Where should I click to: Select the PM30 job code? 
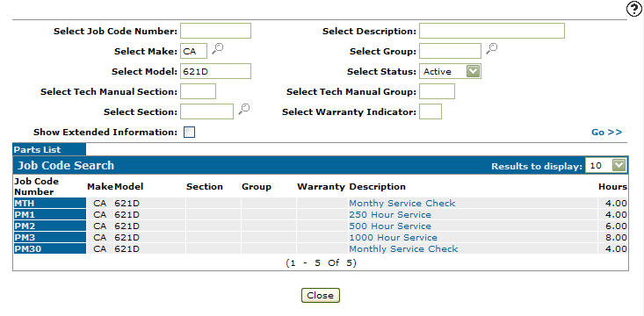pos(50,248)
